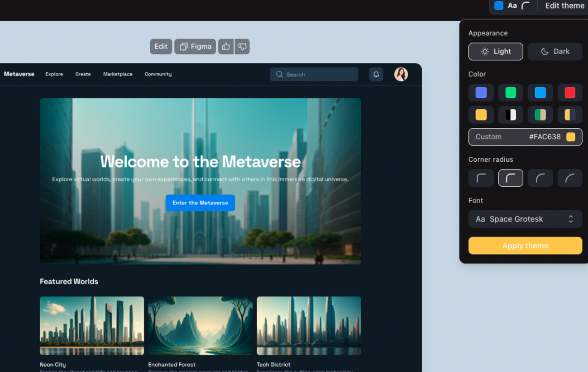588x372 pixels.
Task: Open Marketplace in the Metaverse navbar
Action: coord(118,74)
